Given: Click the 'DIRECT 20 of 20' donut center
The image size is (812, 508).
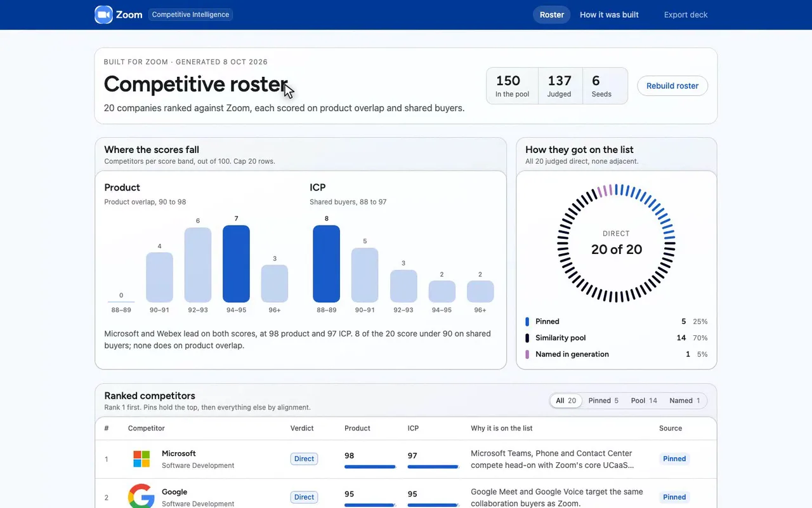Looking at the screenshot, I should pyautogui.click(x=617, y=243).
